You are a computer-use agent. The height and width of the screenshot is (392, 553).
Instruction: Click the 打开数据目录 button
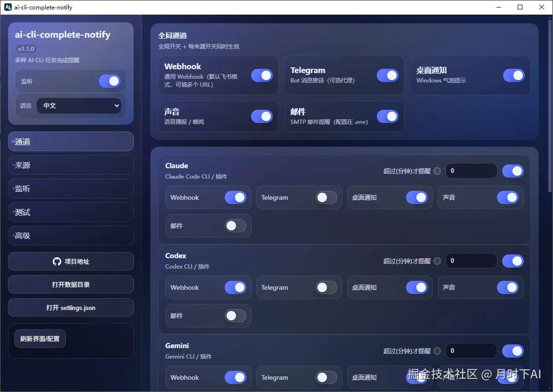pos(71,285)
